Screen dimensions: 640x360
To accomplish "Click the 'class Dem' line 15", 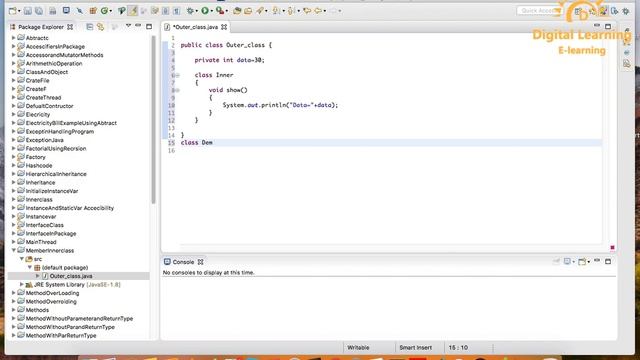I will tap(196, 142).
